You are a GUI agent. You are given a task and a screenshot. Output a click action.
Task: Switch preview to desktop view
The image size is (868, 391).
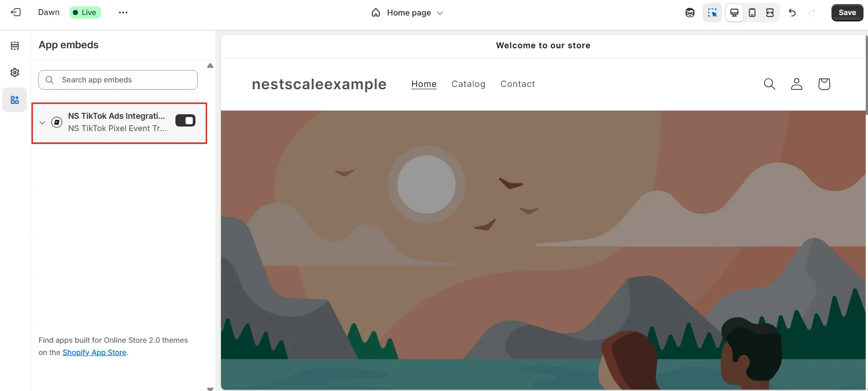734,13
